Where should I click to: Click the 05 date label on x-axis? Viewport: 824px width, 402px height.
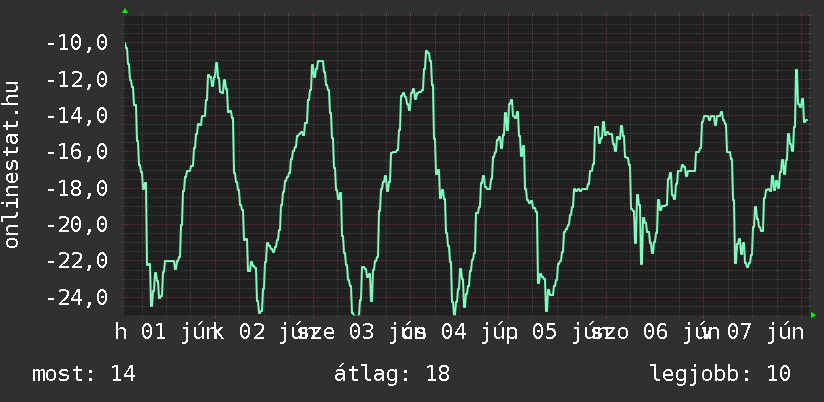click(545, 332)
